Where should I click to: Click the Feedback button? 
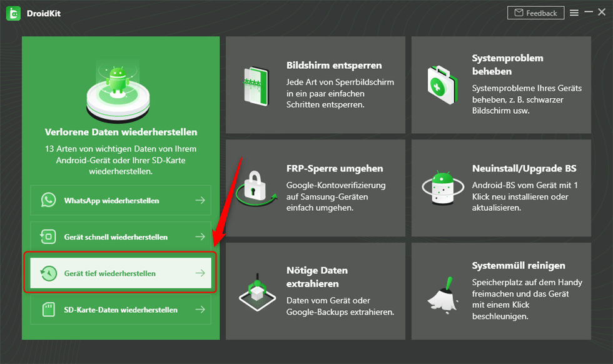coord(535,13)
